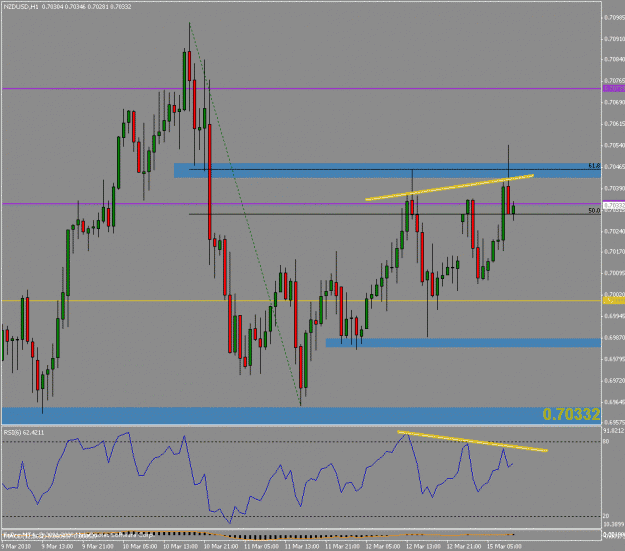
Task: Click the 0.70985 price axis label
Action: [614, 18]
